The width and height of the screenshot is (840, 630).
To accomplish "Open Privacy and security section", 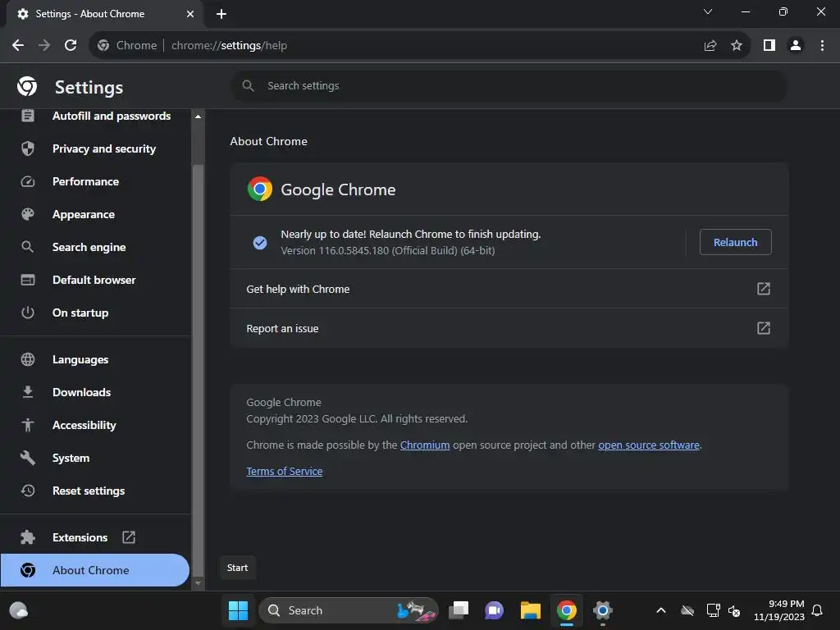I will (95, 148).
